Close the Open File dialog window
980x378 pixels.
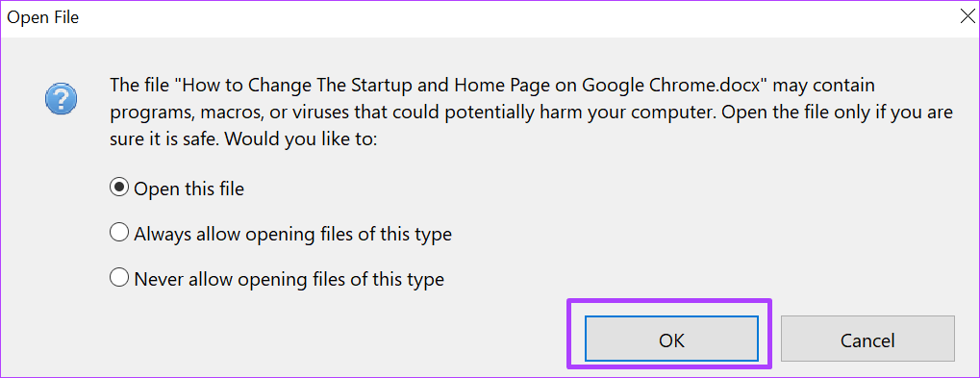[967, 17]
